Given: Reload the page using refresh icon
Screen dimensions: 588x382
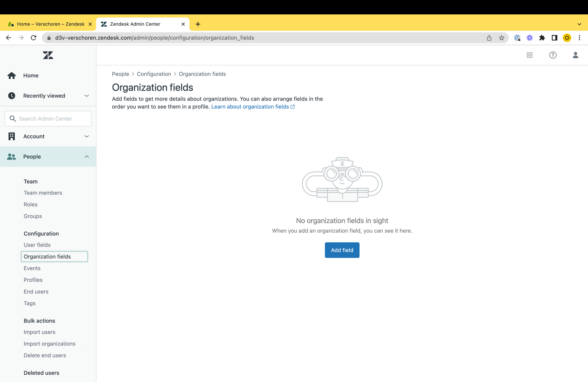Looking at the screenshot, I should point(34,38).
